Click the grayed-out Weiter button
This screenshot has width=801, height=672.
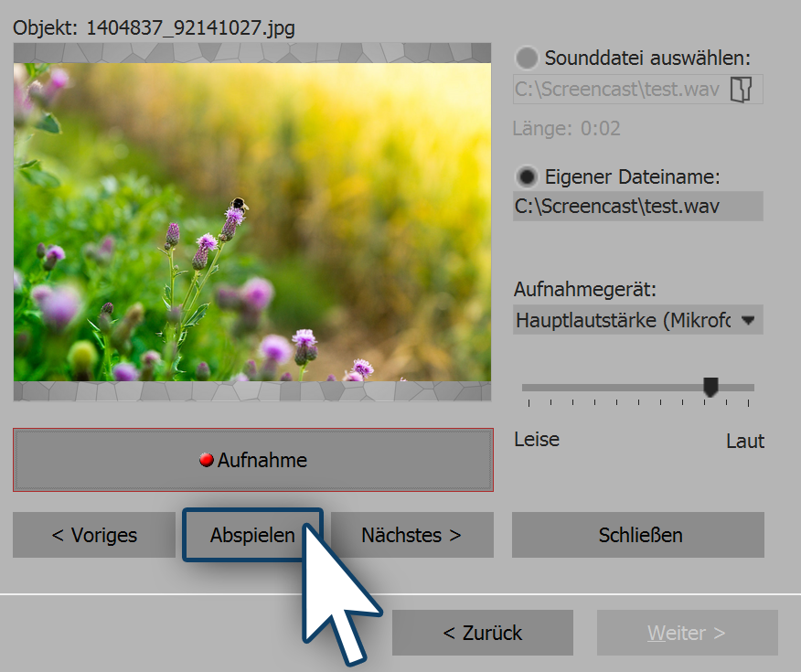click(687, 632)
